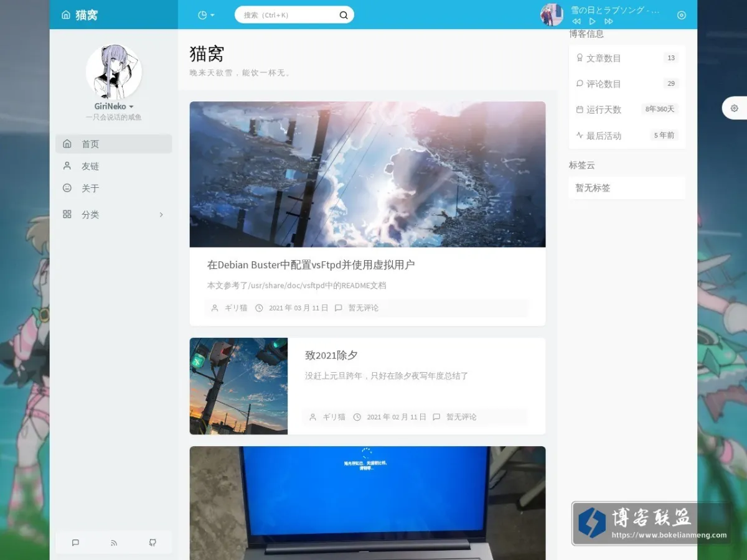Click the 文章数目 row in blog info
Image resolution: width=747 pixels, height=560 pixels.
pos(627,58)
